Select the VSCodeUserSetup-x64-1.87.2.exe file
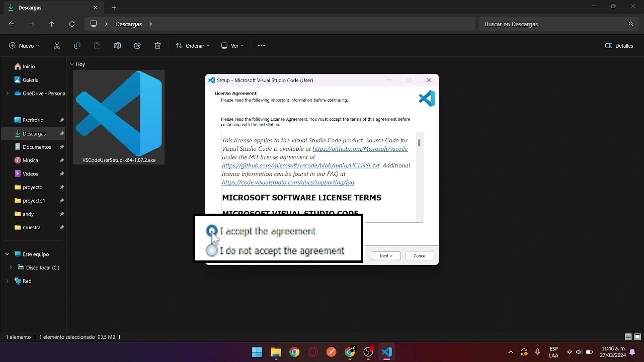Viewport: 644px width, 362px height. pos(119,117)
